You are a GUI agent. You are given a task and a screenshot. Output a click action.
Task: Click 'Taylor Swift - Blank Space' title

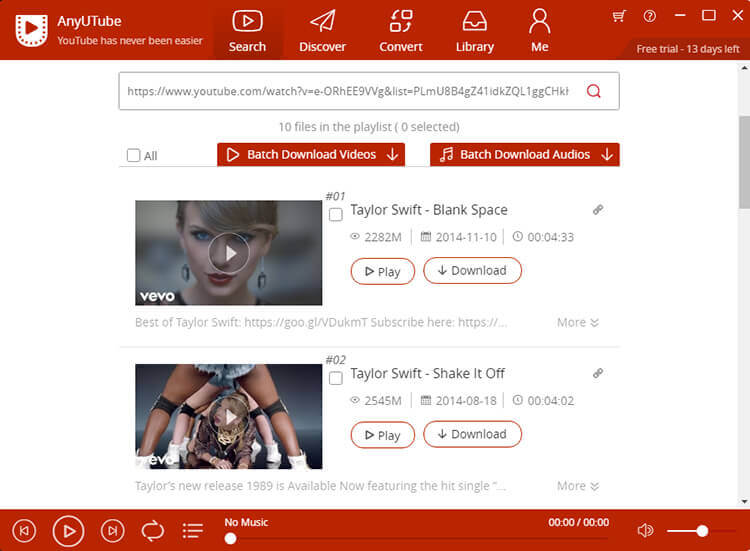[x=429, y=210]
